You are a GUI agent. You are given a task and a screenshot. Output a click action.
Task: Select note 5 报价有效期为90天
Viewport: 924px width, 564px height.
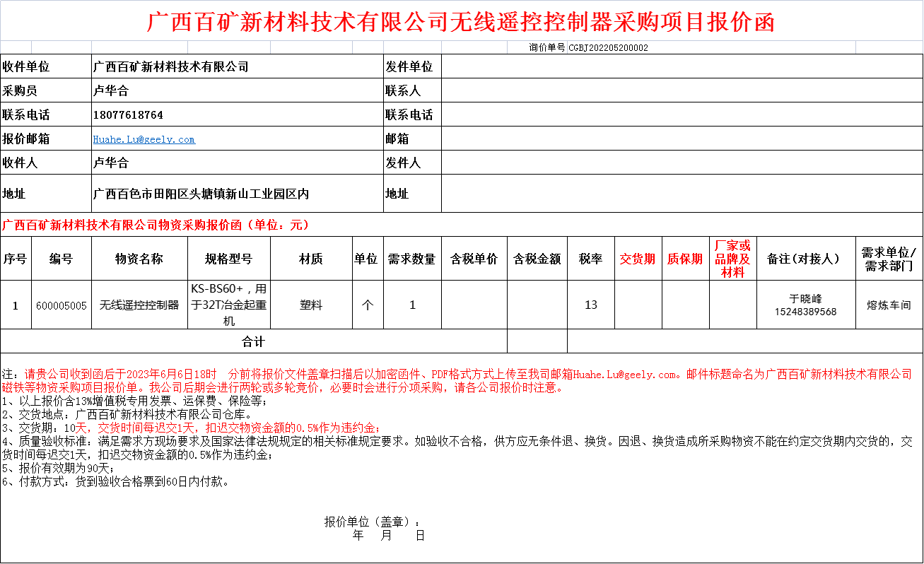(58, 468)
